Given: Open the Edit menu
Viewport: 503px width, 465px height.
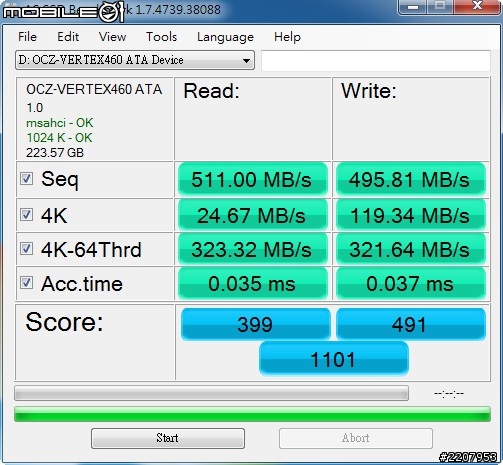Looking at the screenshot, I should coord(68,37).
